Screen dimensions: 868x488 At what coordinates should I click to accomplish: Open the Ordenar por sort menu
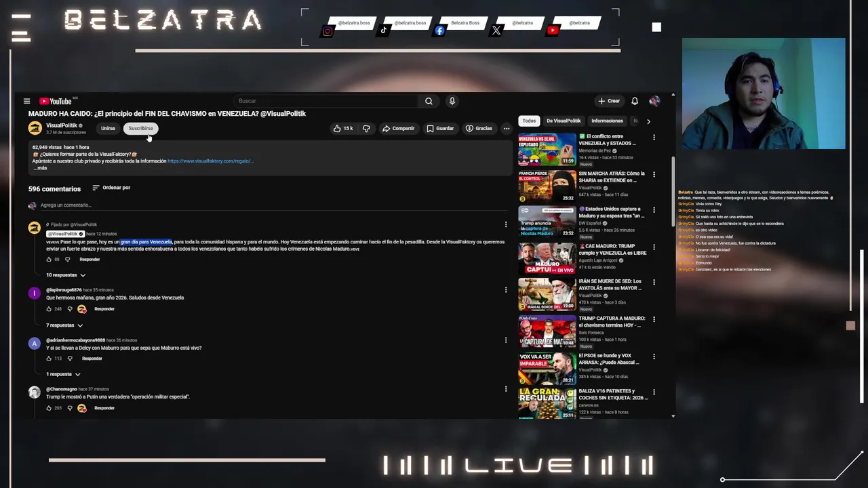pyautogui.click(x=111, y=188)
